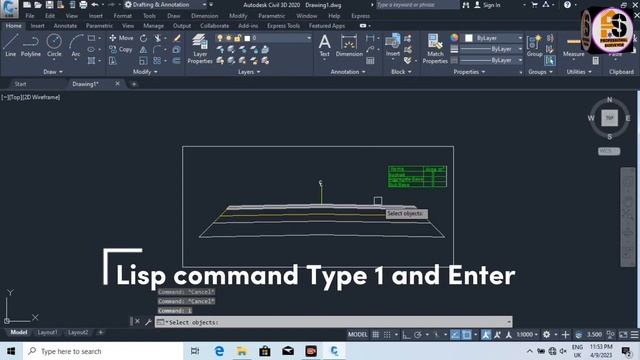
Task: Select the Line drawing tool
Action: coord(11,45)
